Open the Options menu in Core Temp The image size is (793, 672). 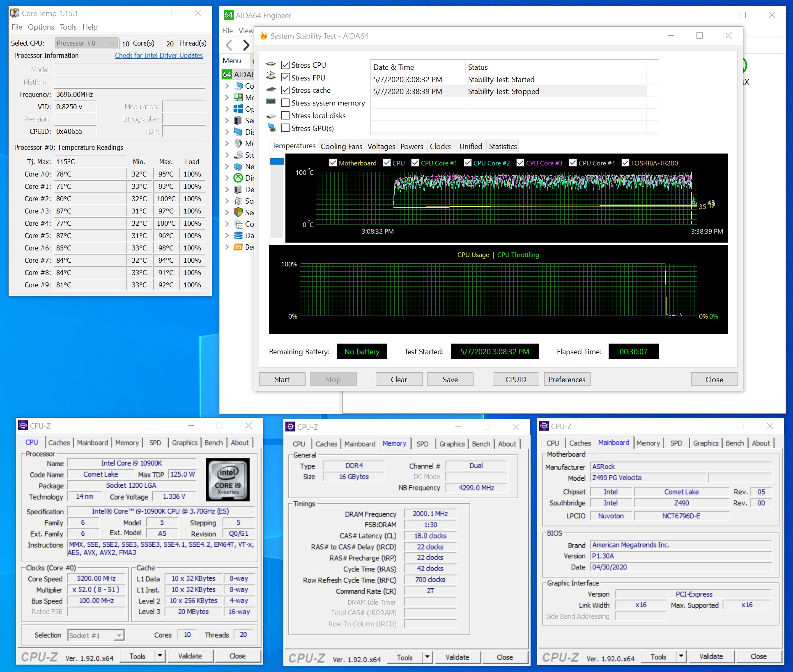tap(41, 27)
